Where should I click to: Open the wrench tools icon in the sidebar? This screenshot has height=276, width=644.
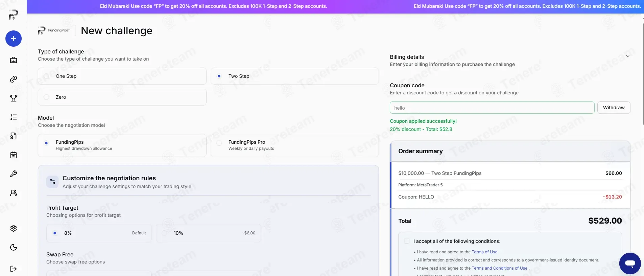14,174
